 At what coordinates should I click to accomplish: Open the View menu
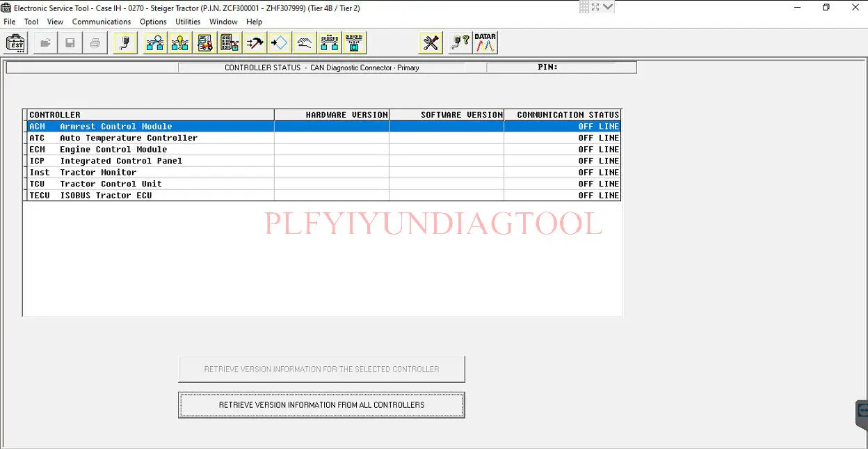55,22
